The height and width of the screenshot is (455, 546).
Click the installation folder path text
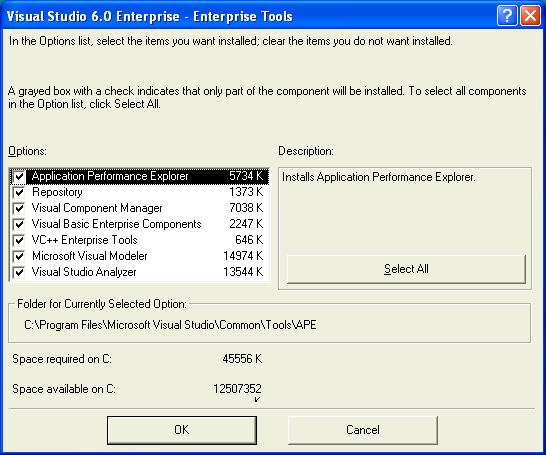point(170,325)
